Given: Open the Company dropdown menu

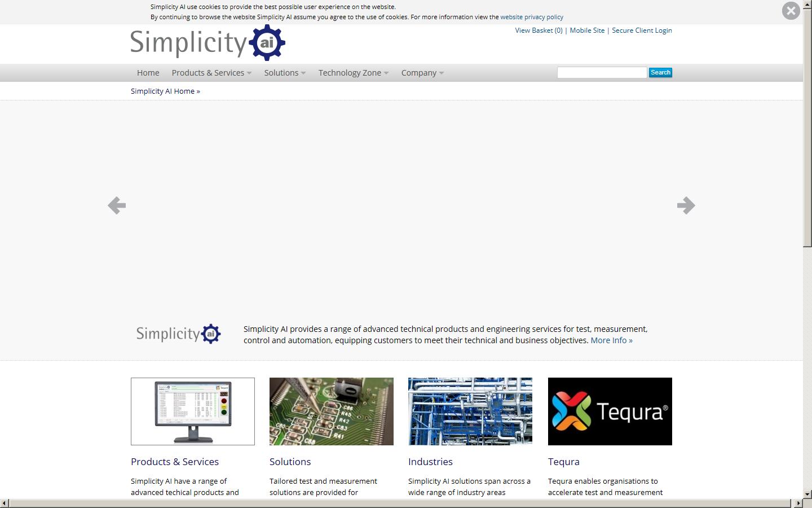Looking at the screenshot, I should point(419,72).
